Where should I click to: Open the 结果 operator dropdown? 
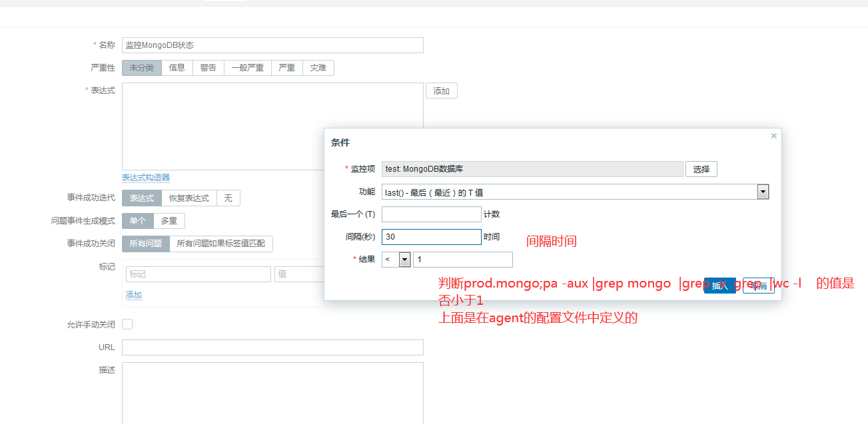pos(404,260)
